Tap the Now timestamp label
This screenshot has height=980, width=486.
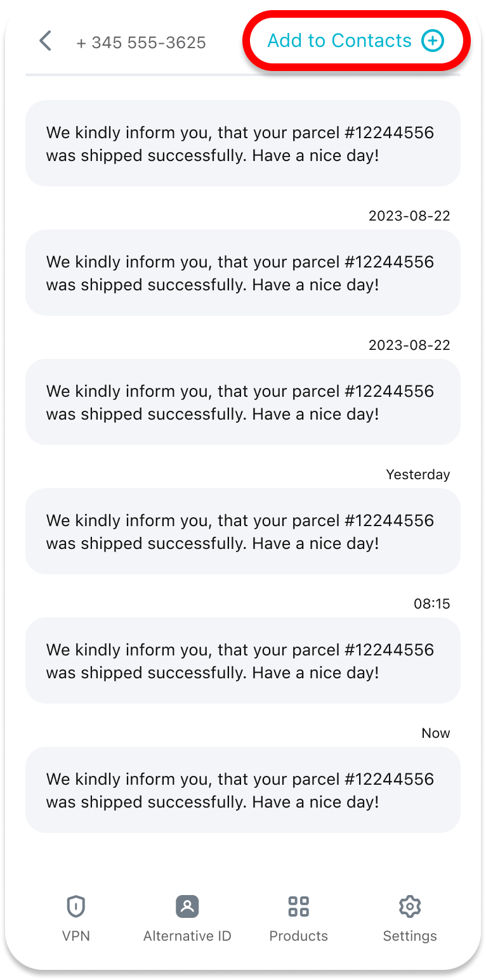click(x=435, y=733)
